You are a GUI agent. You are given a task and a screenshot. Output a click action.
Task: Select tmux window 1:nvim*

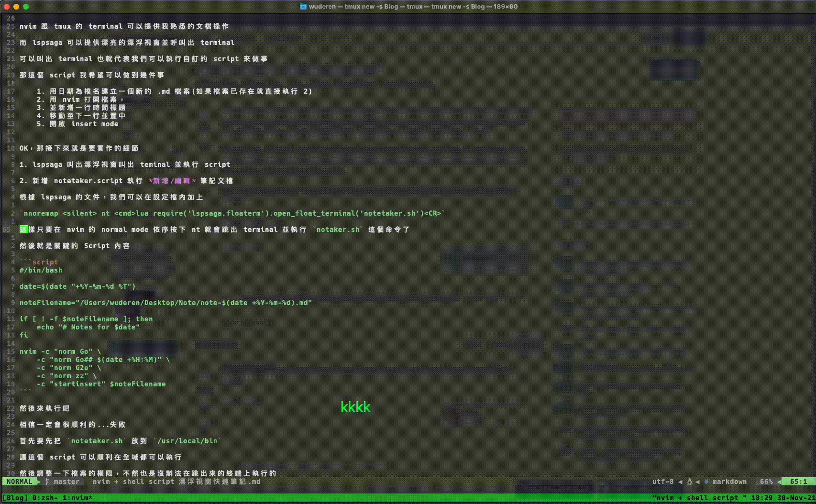(77, 498)
